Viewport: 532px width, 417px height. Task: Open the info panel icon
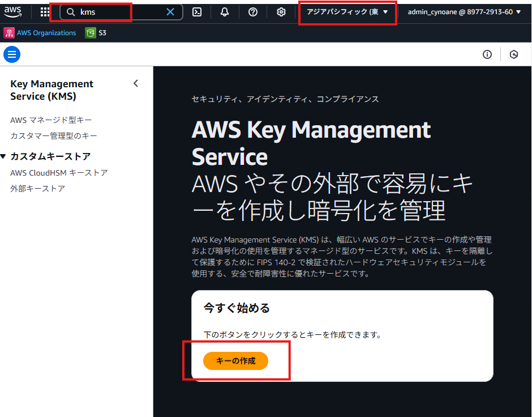pyautogui.click(x=487, y=54)
